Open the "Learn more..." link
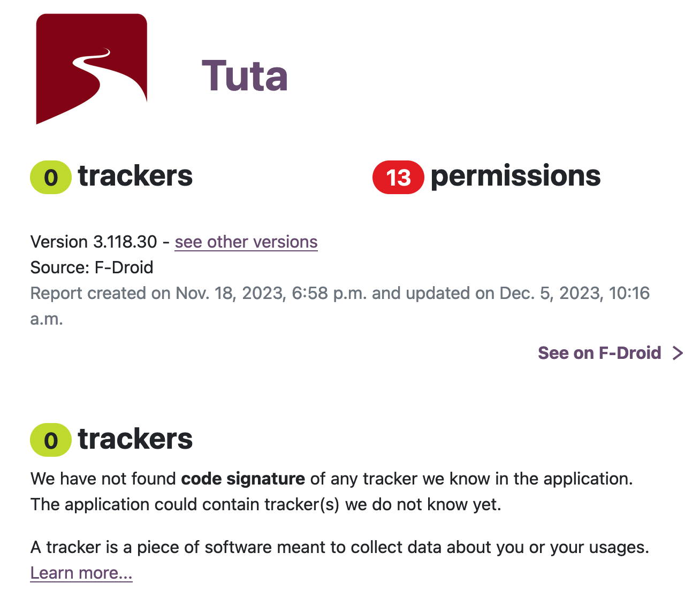The image size is (700, 599). (81, 573)
